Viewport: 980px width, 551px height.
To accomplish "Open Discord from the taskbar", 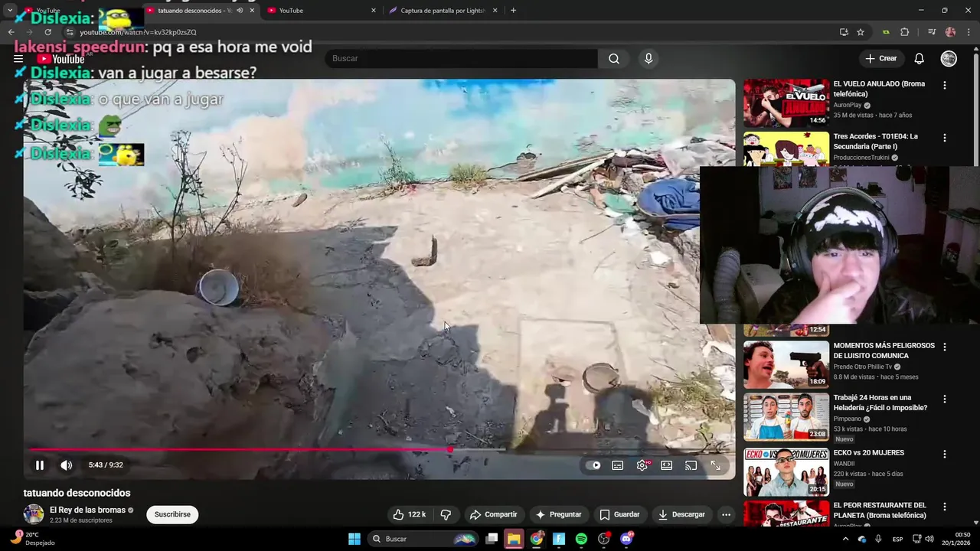I will 626,539.
